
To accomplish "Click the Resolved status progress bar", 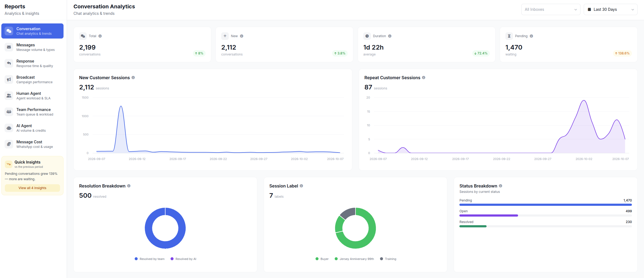I will (x=546, y=226).
